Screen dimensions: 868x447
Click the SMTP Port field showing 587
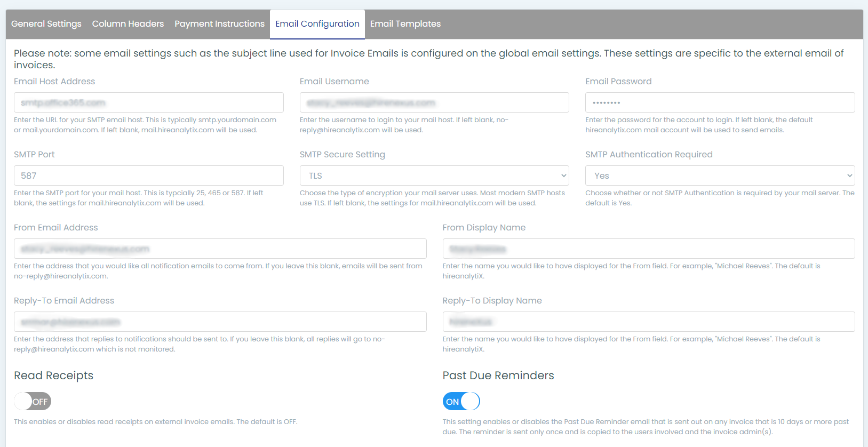149,175
